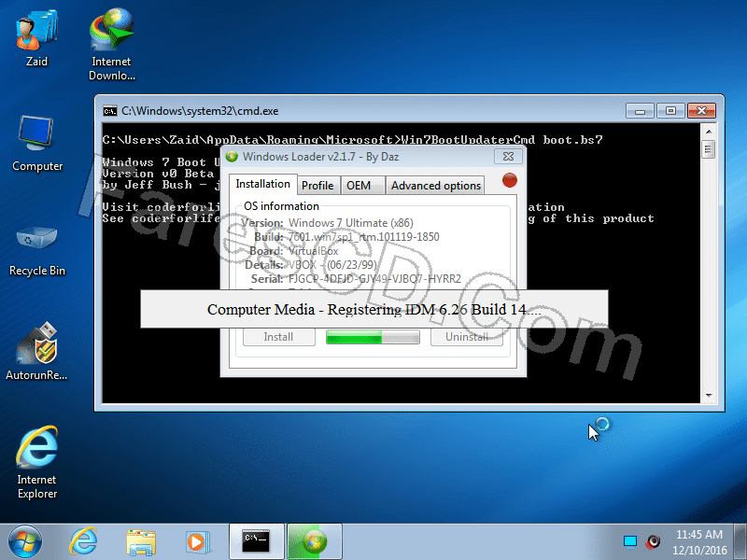Switch to the Profile tab
The height and width of the screenshot is (560, 747).
[317, 185]
